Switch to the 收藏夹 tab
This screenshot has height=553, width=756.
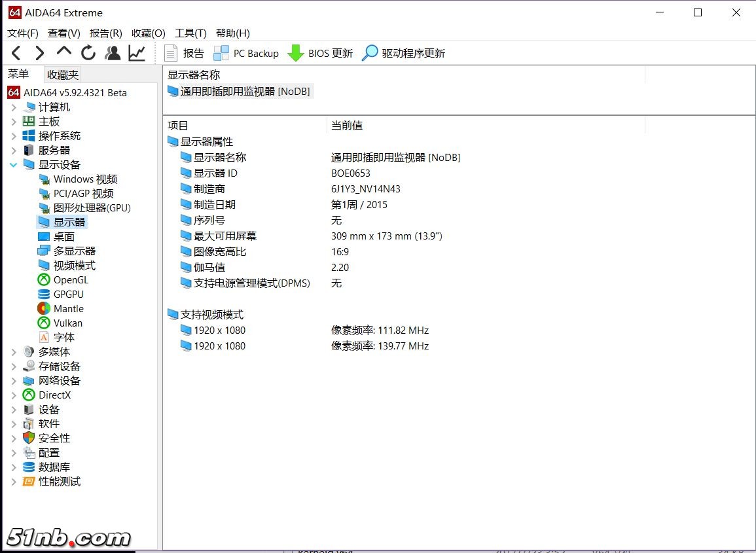[63, 75]
